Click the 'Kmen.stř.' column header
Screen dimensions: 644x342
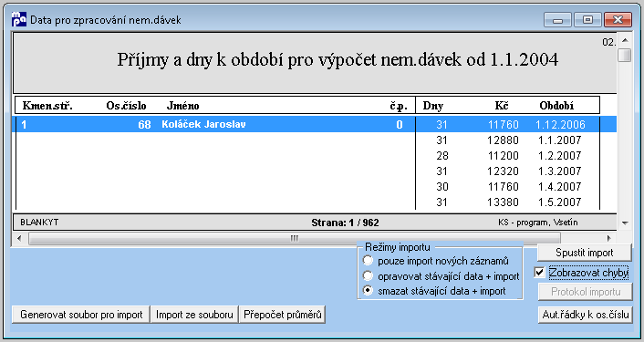click(47, 106)
